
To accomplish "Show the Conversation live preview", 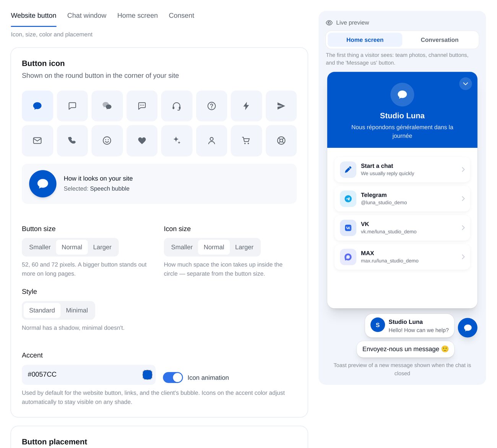I will (440, 40).
